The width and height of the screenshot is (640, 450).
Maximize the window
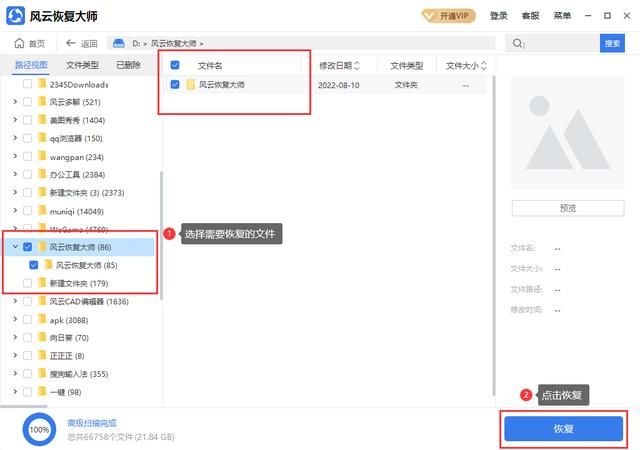click(x=607, y=16)
